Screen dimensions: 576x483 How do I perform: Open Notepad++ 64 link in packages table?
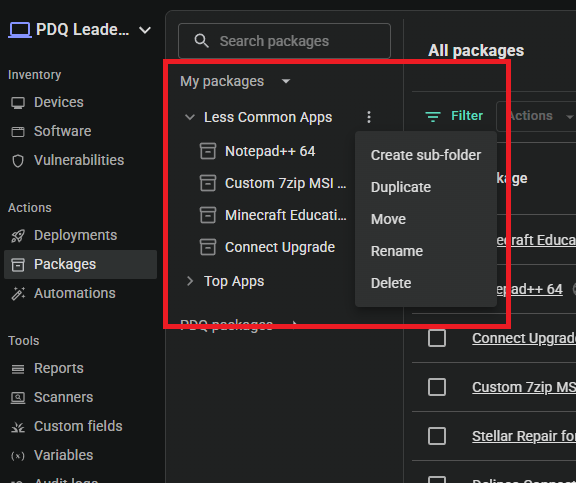(529, 289)
